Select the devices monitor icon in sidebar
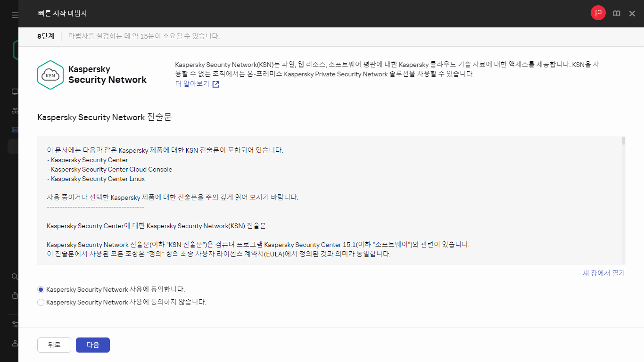 pyautogui.click(x=15, y=92)
